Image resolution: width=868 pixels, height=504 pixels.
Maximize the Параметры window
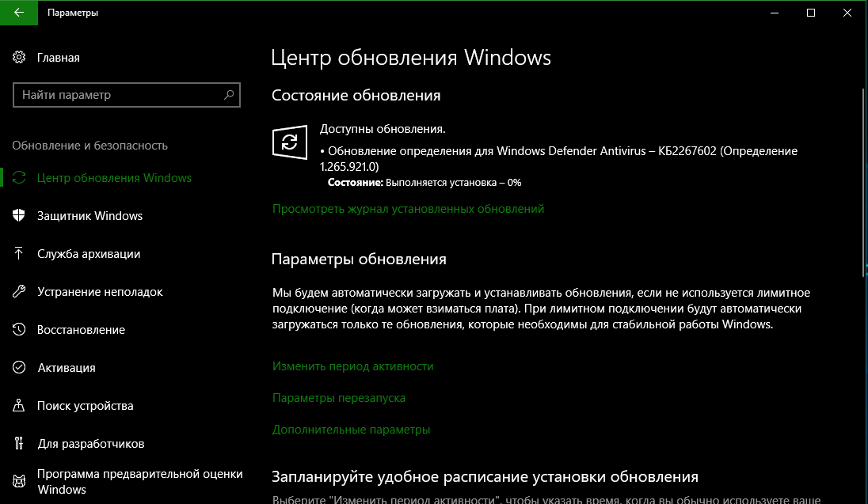click(811, 13)
